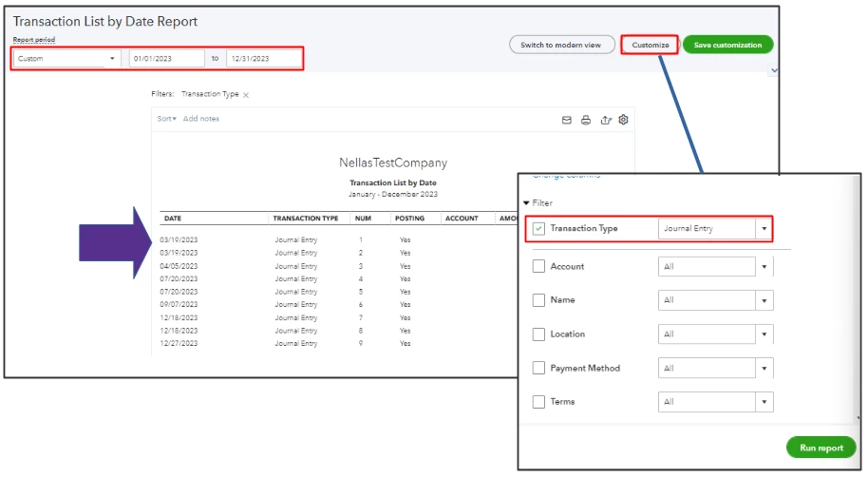Click the NUM column header
The height and width of the screenshot is (477, 868).
[363, 219]
